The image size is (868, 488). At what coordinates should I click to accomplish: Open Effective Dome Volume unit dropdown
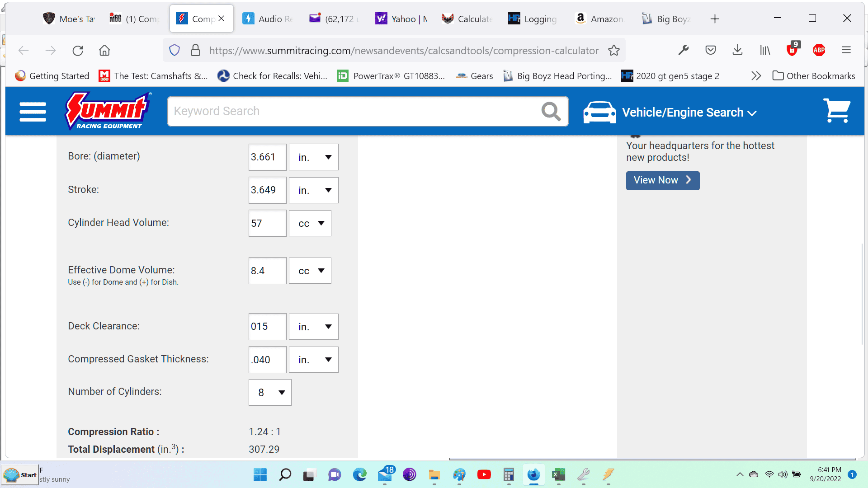(310, 271)
